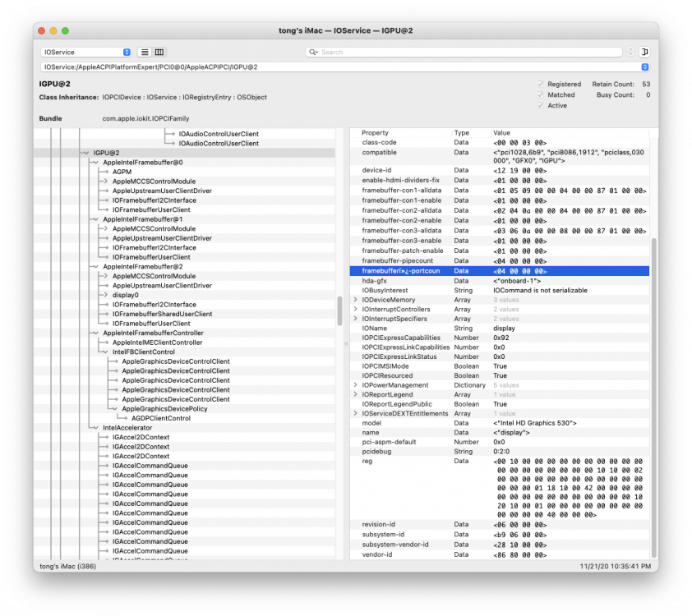
Task: Select framebuffer-con1-alldata row
Action: [500, 191]
